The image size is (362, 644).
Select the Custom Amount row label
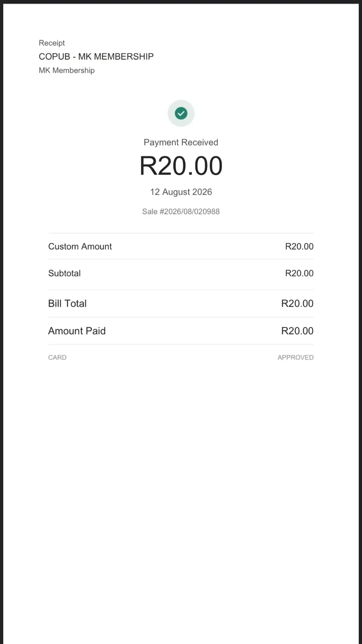80,246
